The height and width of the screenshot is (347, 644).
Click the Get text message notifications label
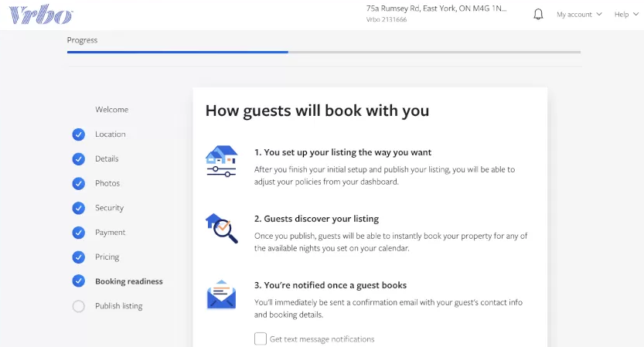pos(322,339)
